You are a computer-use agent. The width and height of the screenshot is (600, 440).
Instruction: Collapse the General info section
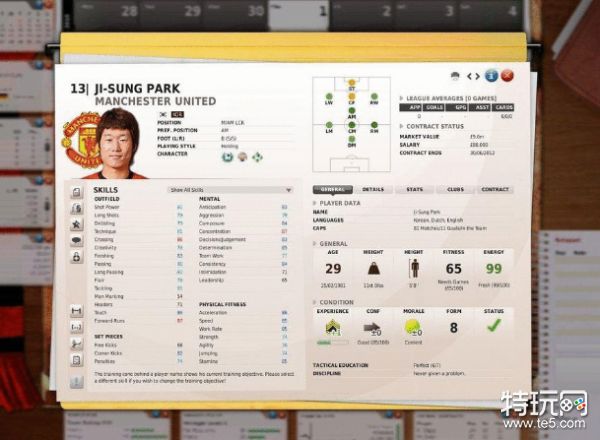point(315,244)
